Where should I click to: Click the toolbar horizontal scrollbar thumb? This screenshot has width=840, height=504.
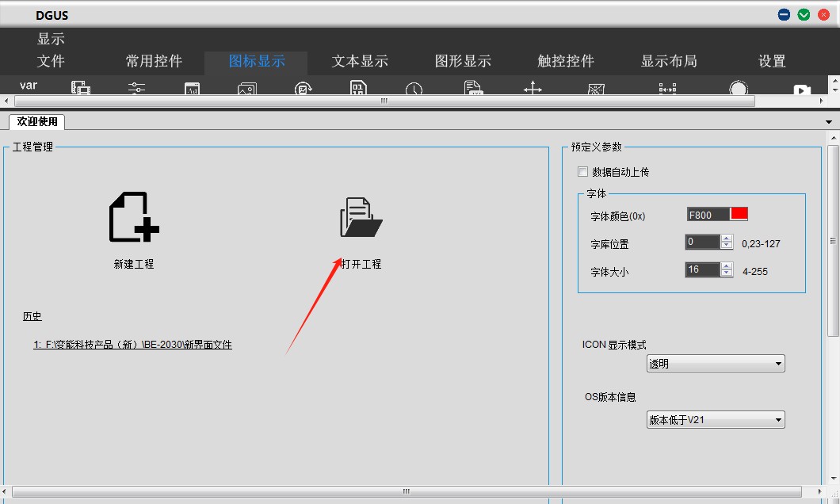pyautogui.click(x=384, y=101)
